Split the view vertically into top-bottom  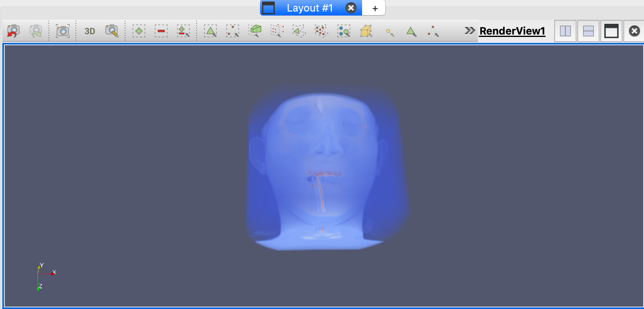588,31
